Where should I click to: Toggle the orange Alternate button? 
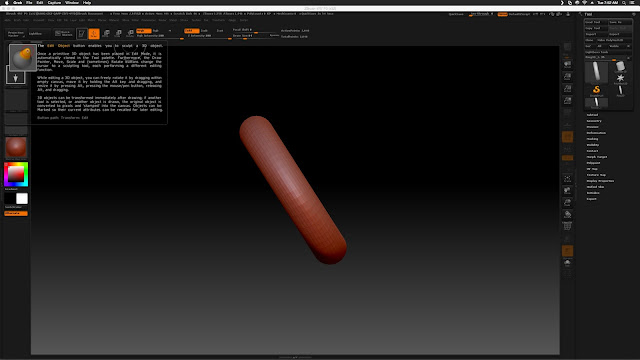coord(16,213)
